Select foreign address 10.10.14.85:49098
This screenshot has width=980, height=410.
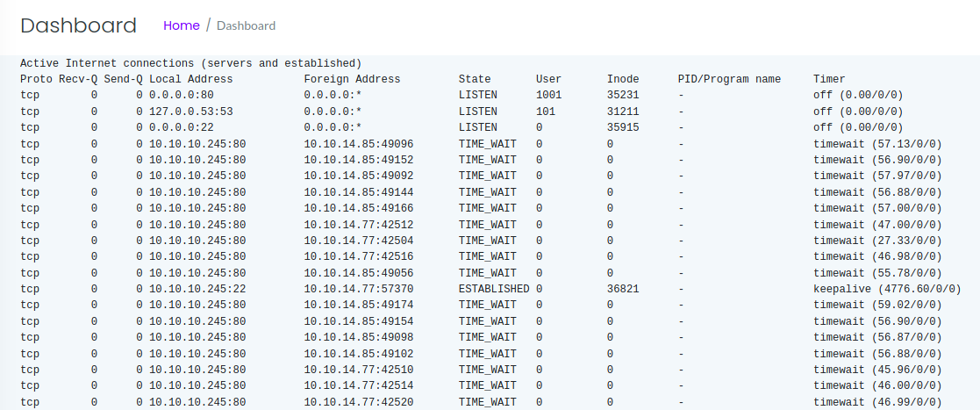pos(359,337)
